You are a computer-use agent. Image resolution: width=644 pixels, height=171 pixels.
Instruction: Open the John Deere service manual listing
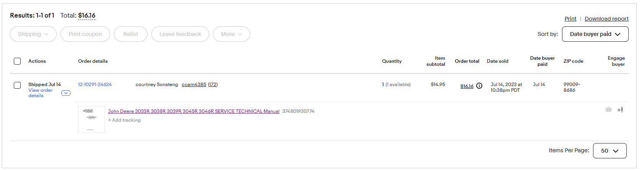point(193,111)
